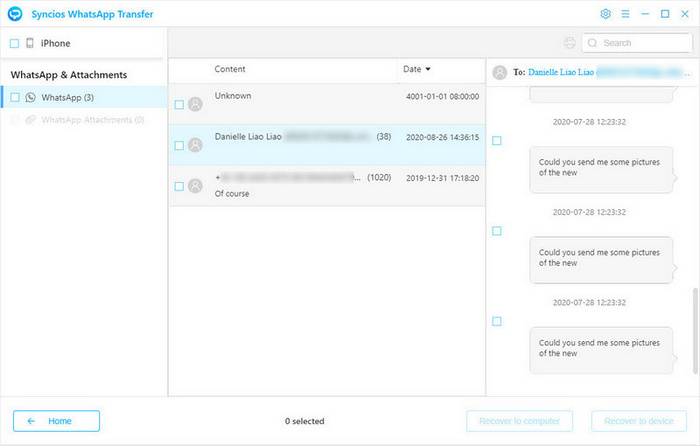Click the avatar beside To: header
Viewport: 700px width, 446px height.
(x=500, y=72)
